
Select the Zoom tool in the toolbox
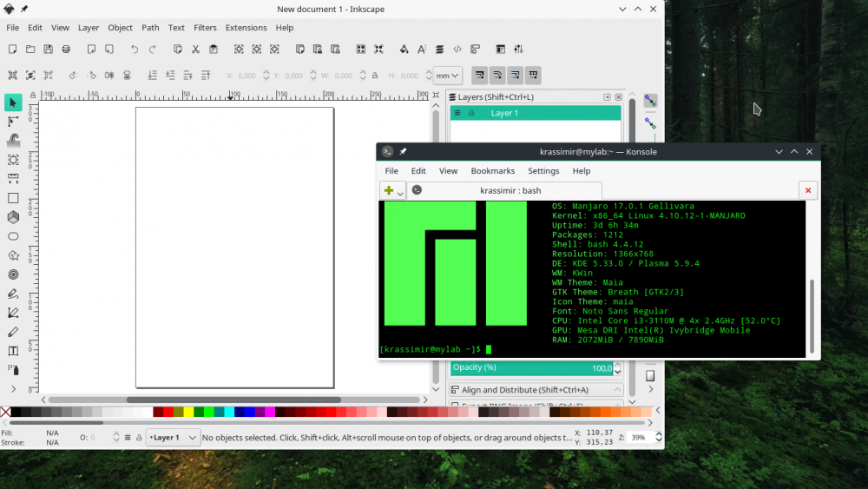click(x=13, y=160)
